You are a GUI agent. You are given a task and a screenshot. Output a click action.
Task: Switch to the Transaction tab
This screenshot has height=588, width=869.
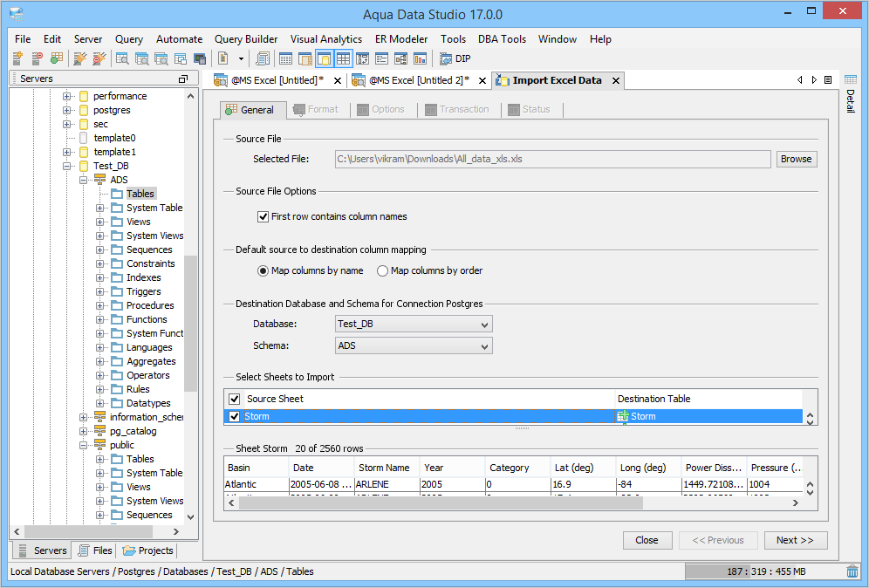(x=457, y=110)
